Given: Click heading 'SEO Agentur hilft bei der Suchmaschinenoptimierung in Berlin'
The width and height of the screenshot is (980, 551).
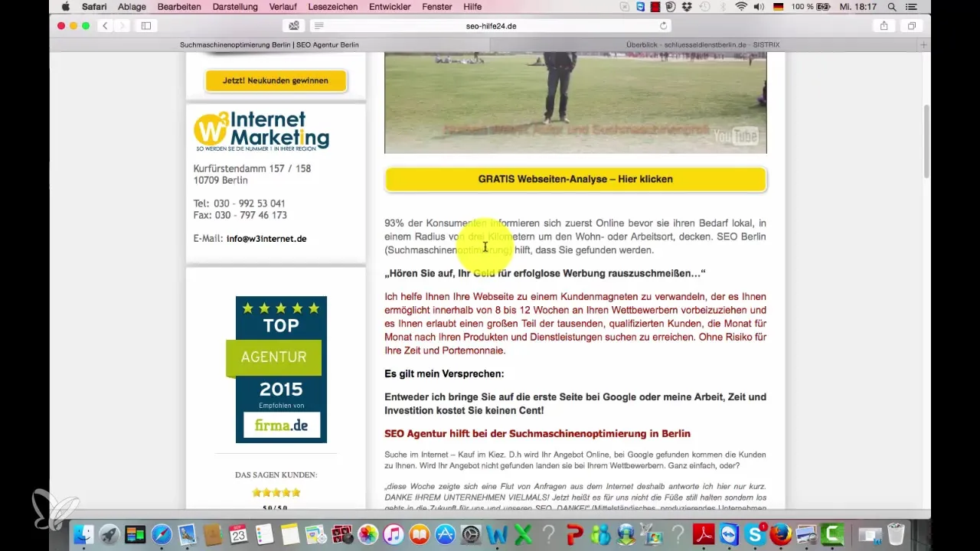Looking at the screenshot, I should (537, 434).
